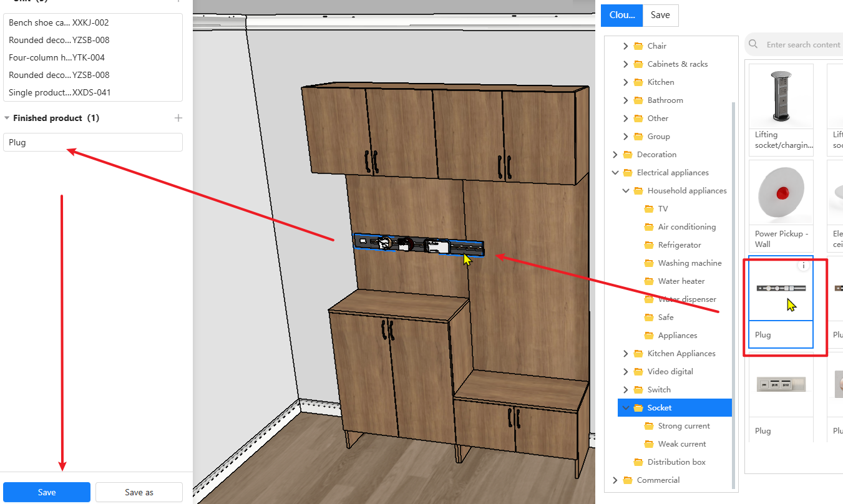The width and height of the screenshot is (843, 504).
Task: Collapse the Household appliances folder
Action: [626, 191]
